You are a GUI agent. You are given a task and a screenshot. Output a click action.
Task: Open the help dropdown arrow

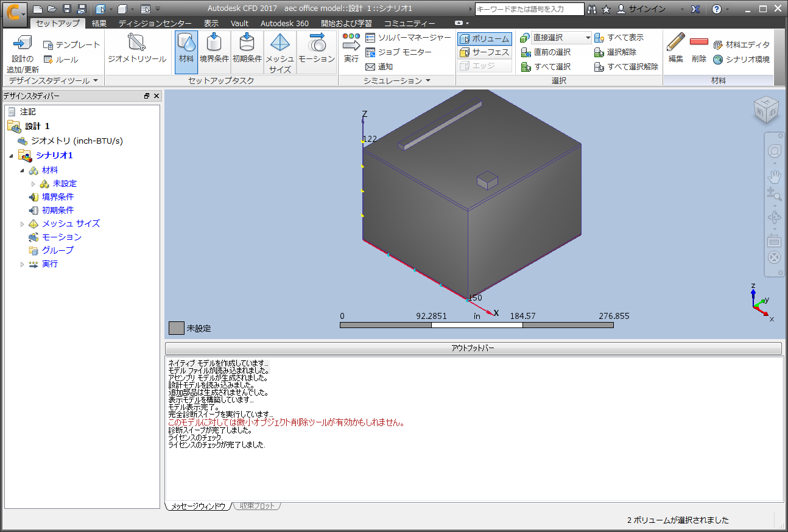pyautogui.click(x=727, y=9)
